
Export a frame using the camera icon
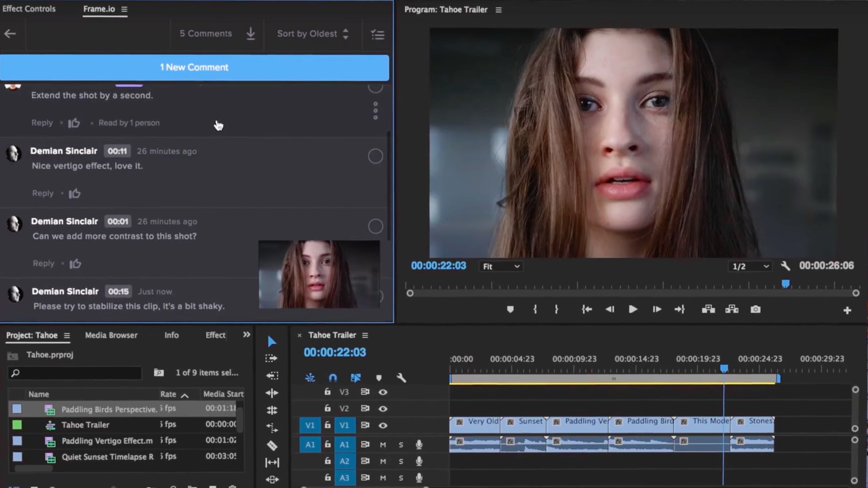click(x=756, y=310)
